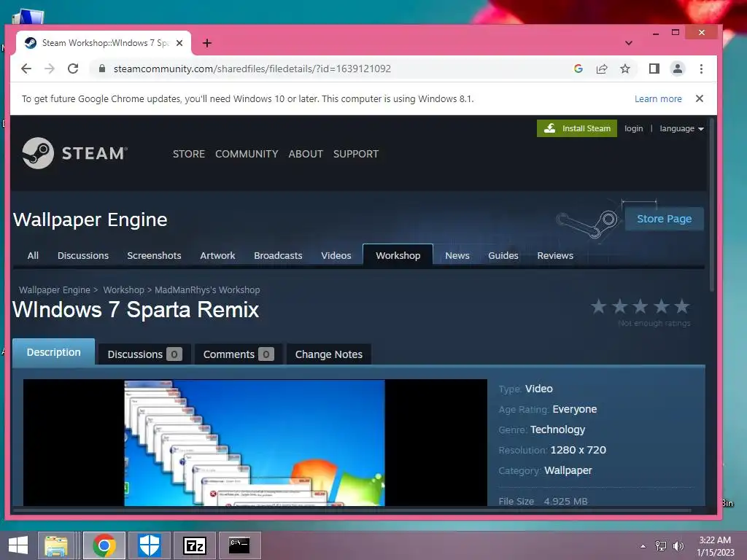
Task: Switch to the Reviews tab
Action: pos(555,256)
